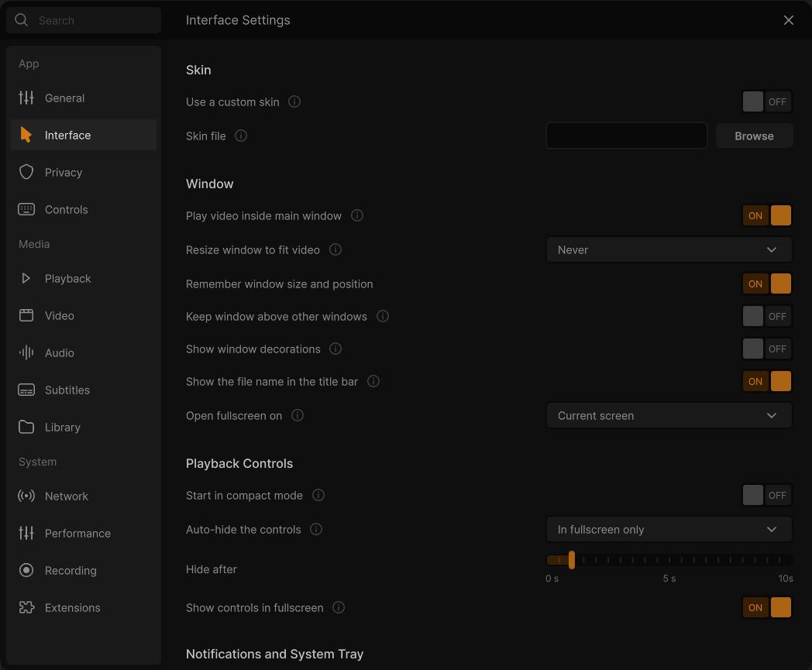Show info for Show controls in fullscreen
The height and width of the screenshot is (670, 812).
tap(339, 607)
